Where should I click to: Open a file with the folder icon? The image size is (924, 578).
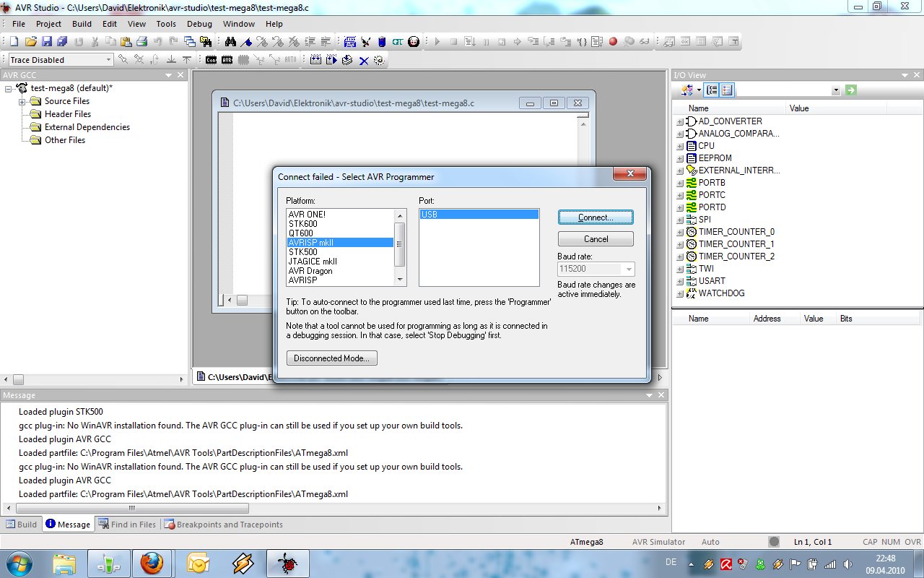(x=31, y=41)
